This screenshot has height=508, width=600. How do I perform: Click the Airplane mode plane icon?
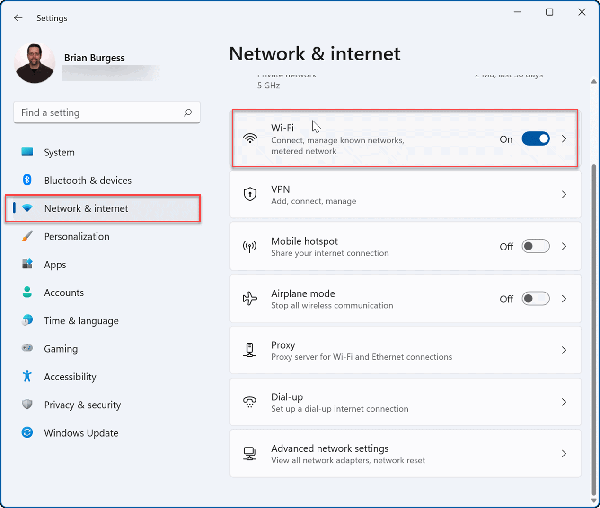coord(250,298)
